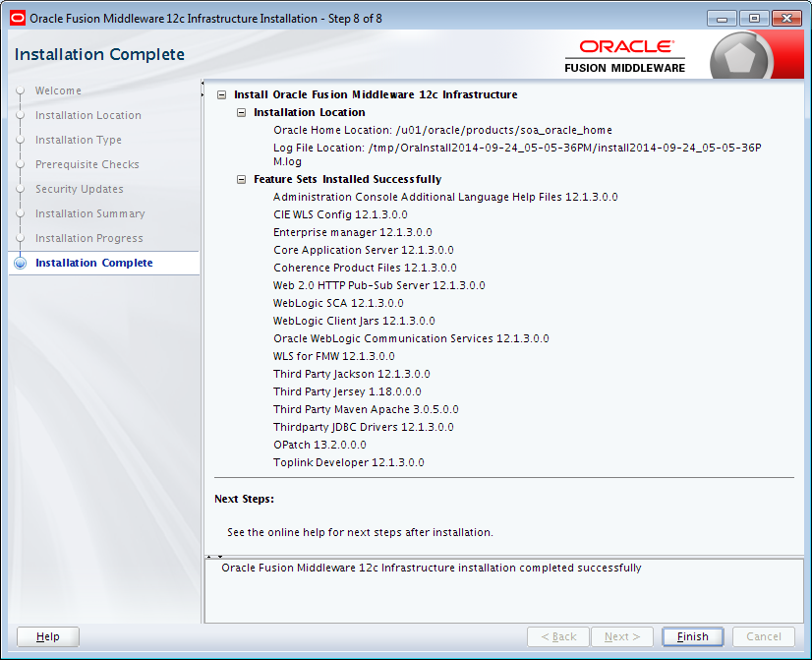This screenshot has height=660, width=812.
Task: Click the Cancel button
Action: (764, 636)
